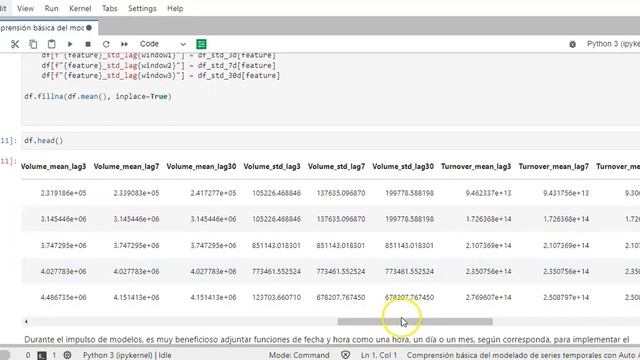Copy the selected cell
The height and width of the screenshot is (360, 640).
click(x=33, y=44)
